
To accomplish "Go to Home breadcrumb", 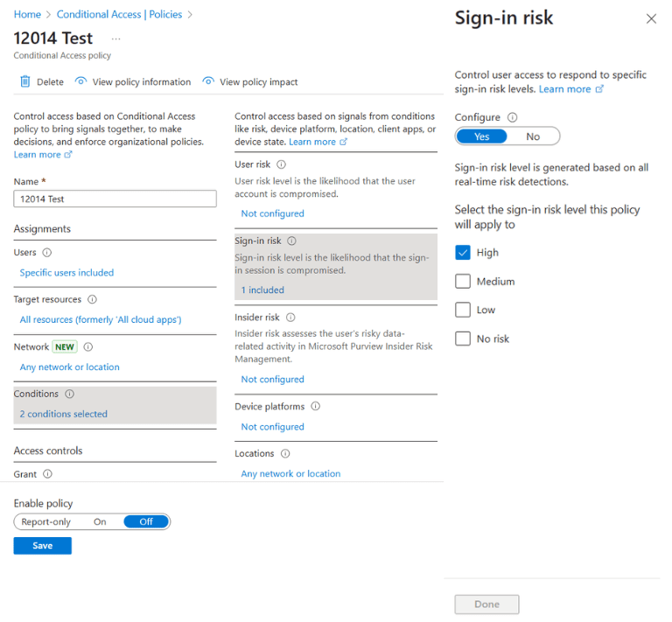I will point(27,15).
